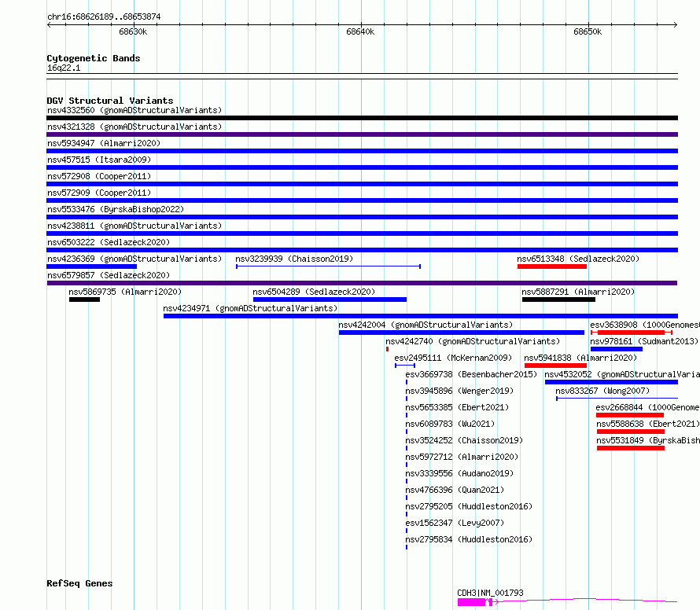Image resolution: width=700 pixels, height=610 pixels.
Task: Click nsv4238811 gnomAD variant label
Action: click(134, 226)
